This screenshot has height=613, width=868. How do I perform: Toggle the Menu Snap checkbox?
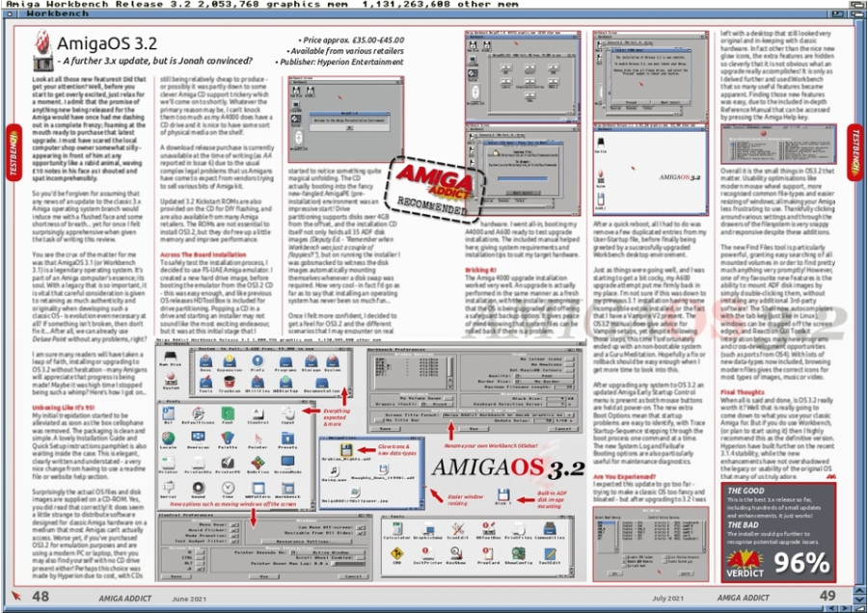point(234,525)
